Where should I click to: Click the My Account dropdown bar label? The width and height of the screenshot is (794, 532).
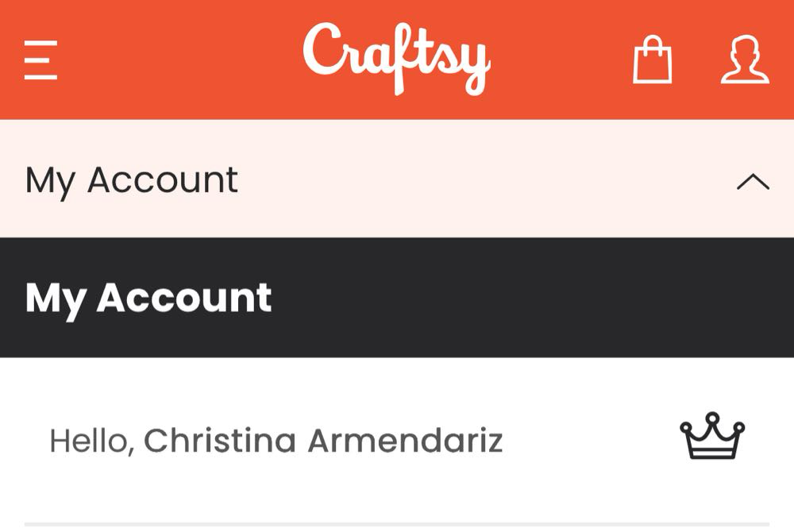[x=132, y=180]
